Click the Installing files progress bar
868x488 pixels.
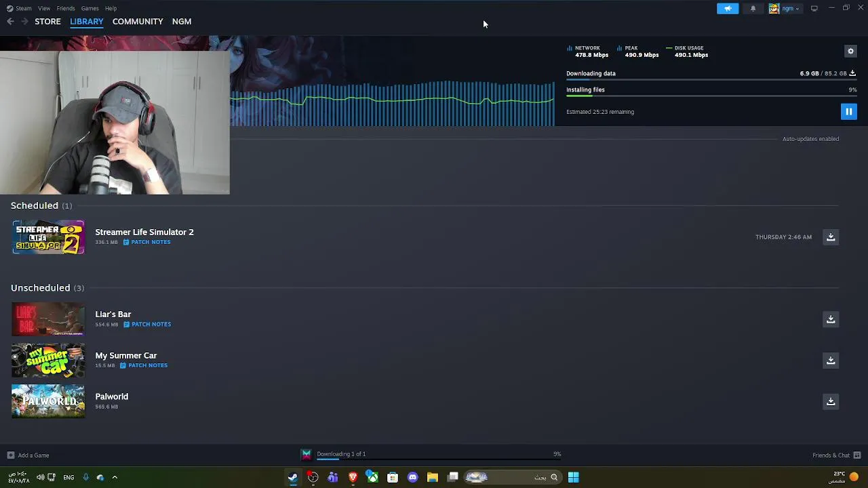pos(711,96)
